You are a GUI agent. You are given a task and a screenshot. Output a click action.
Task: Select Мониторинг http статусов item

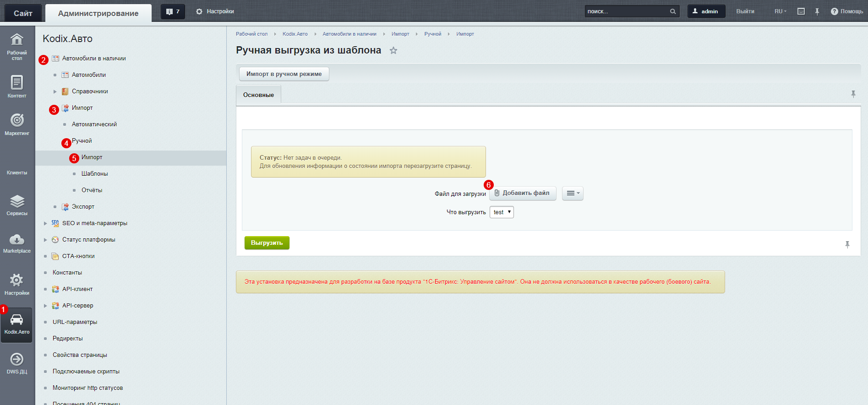coord(88,388)
